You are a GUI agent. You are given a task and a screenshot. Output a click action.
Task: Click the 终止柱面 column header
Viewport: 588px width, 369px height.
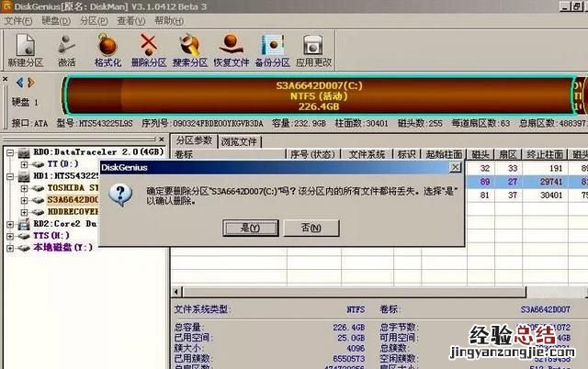pyautogui.click(x=545, y=154)
